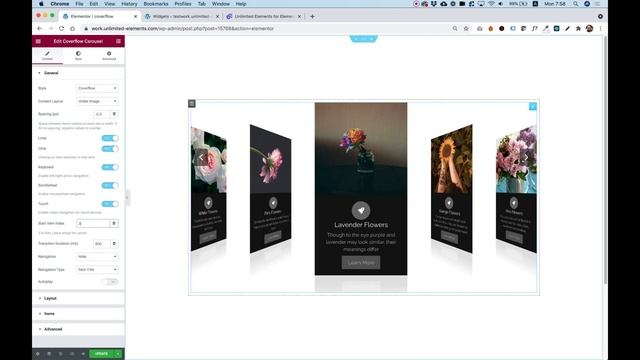Click the Start Item Index stepper arrows
This screenshot has height=360, width=640.
pyautogui.click(x=114, y=224)
